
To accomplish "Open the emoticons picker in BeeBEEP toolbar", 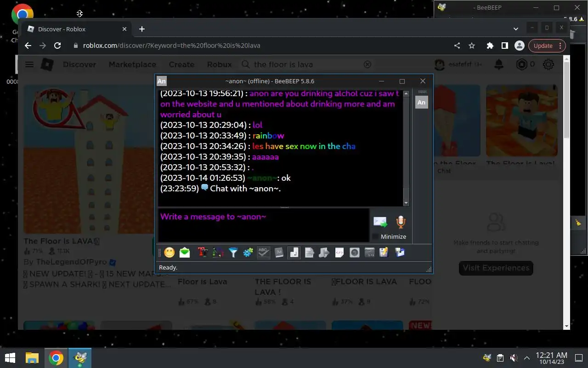I will point(170,253).
